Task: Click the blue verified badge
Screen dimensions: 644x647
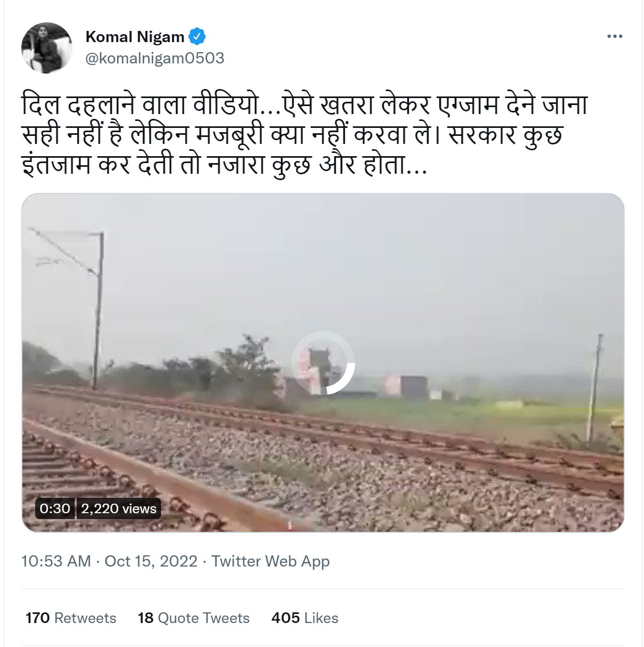Action: click(x=197, y=37)
